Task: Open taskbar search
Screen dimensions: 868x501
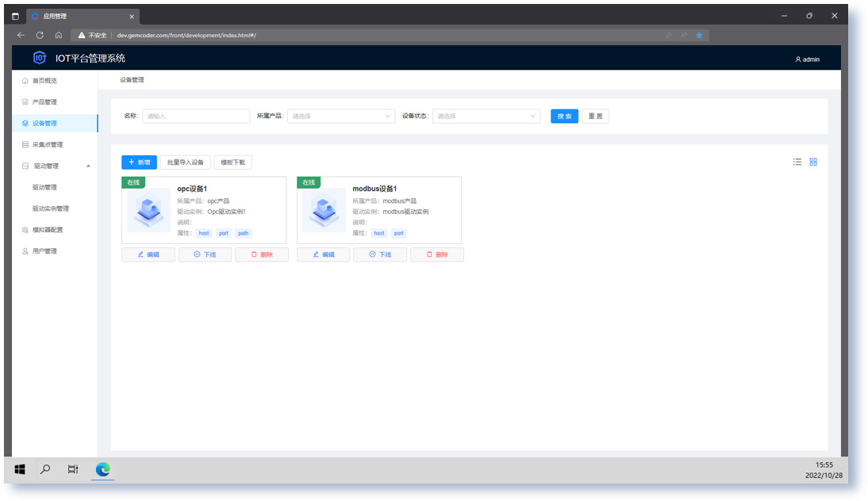Action: pyautogui.click(x=45, y=469)
